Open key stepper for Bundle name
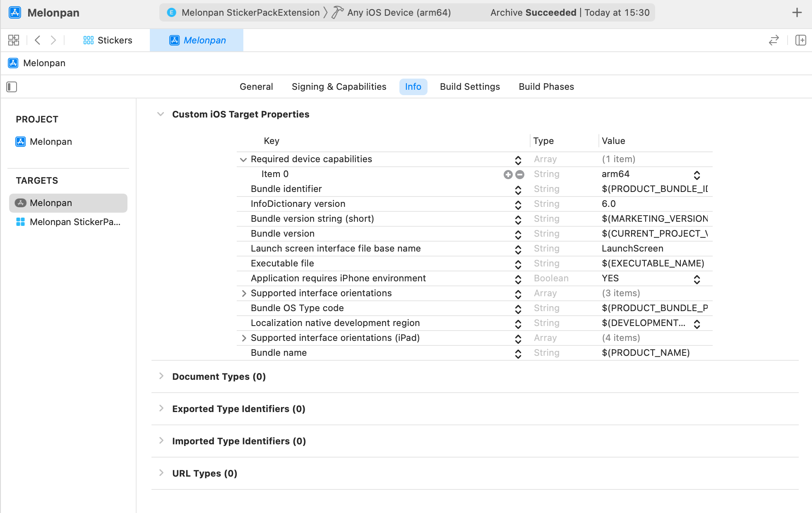 coord(518,354)
